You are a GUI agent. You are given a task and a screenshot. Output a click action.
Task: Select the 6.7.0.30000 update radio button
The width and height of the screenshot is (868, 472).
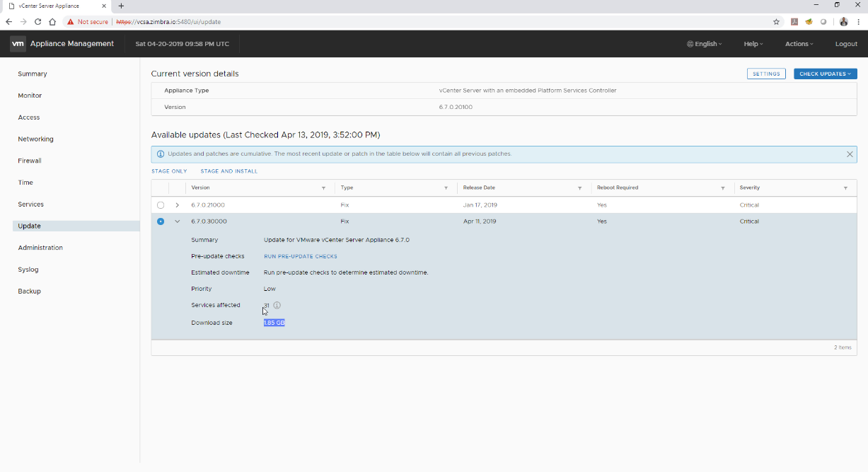click(x=161, y=221)
